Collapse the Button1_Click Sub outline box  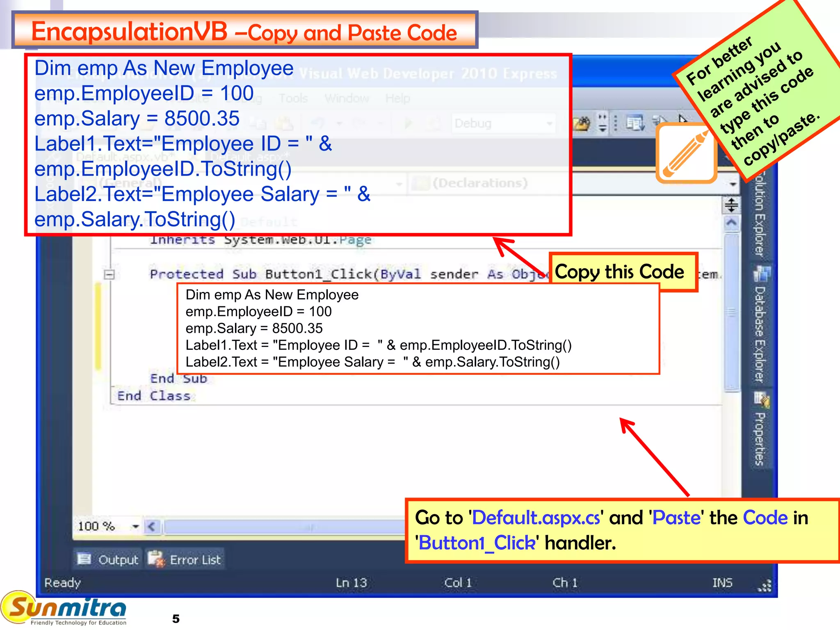pos(109,274)
